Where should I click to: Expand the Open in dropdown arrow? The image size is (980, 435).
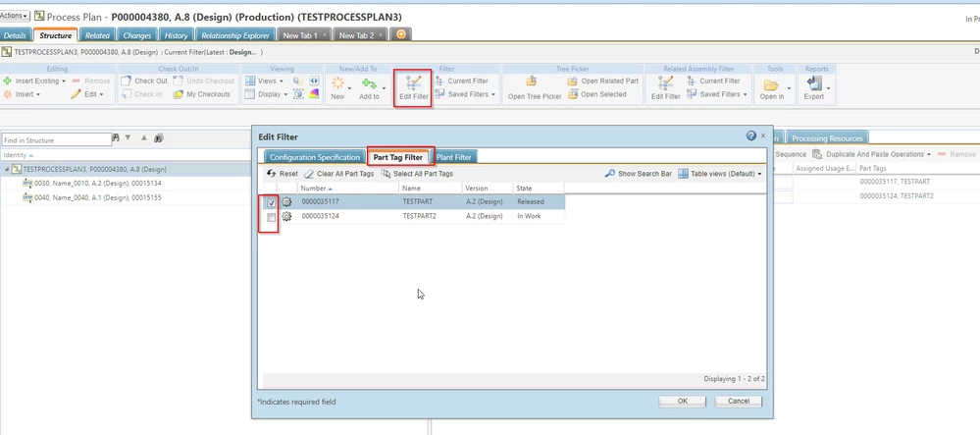tap(789, 89)
